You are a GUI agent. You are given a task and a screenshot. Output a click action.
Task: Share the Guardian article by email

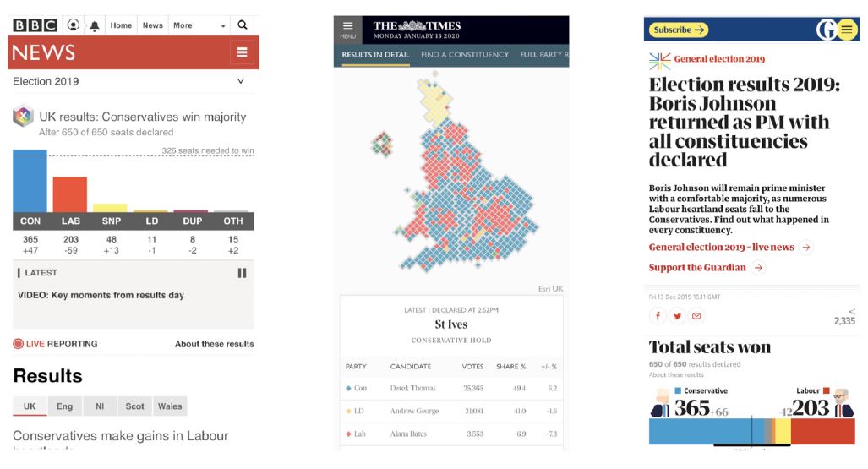click(696, 316)
